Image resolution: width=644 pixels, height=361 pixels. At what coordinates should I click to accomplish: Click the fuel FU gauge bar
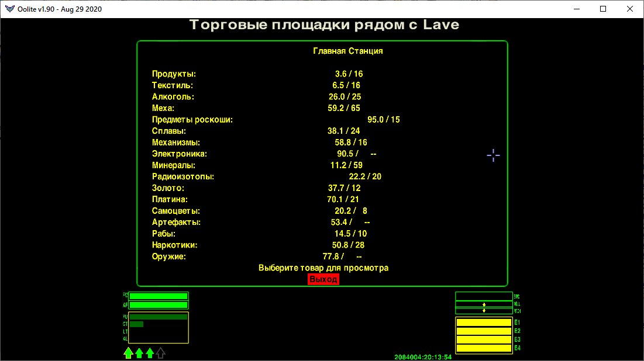[x=159, y=317]
